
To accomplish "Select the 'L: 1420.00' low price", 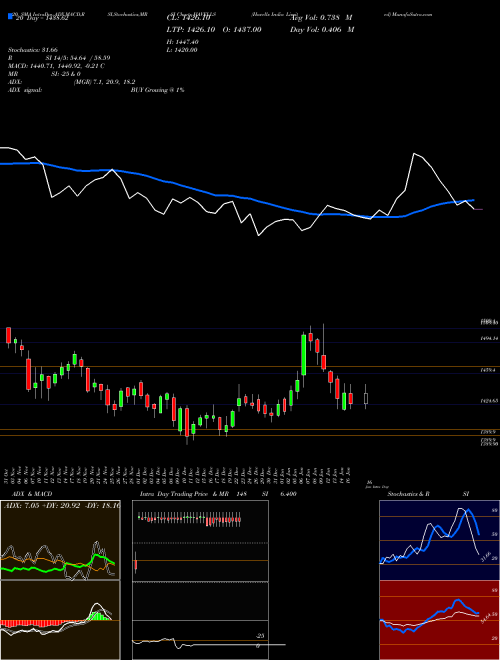I will (x=182, y=50).
